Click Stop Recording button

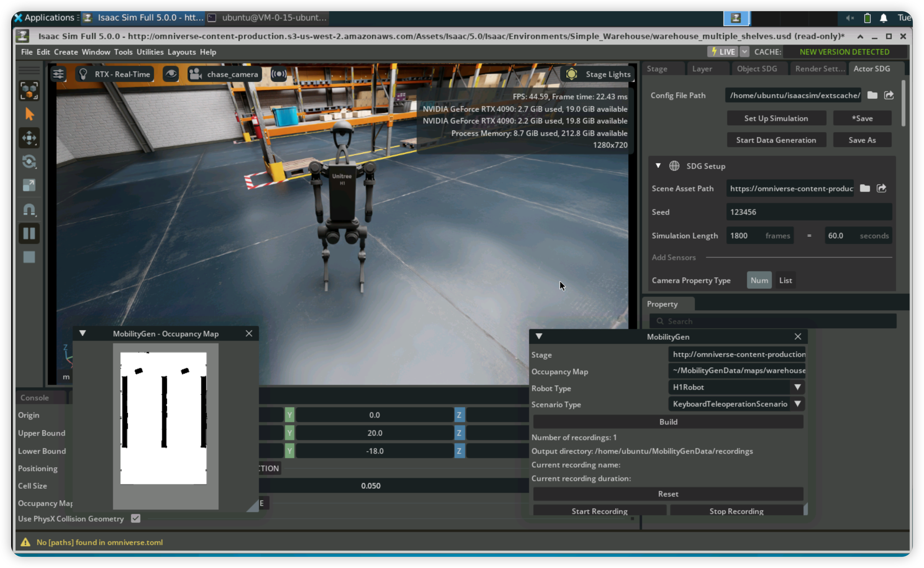click(736, 511)
